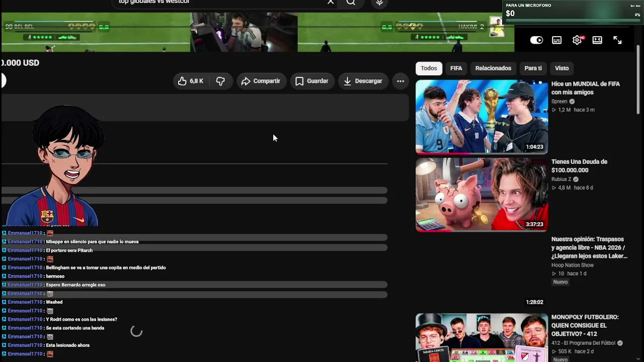
Task: Open title 'Hice un MUNDIAL de FIFA con mis amigos'
Action: click(x=586, y=88)
